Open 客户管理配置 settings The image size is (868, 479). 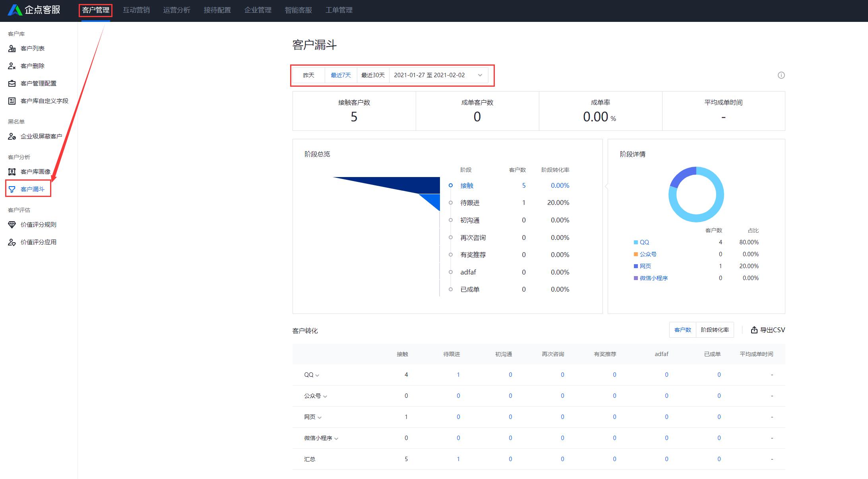39,83
